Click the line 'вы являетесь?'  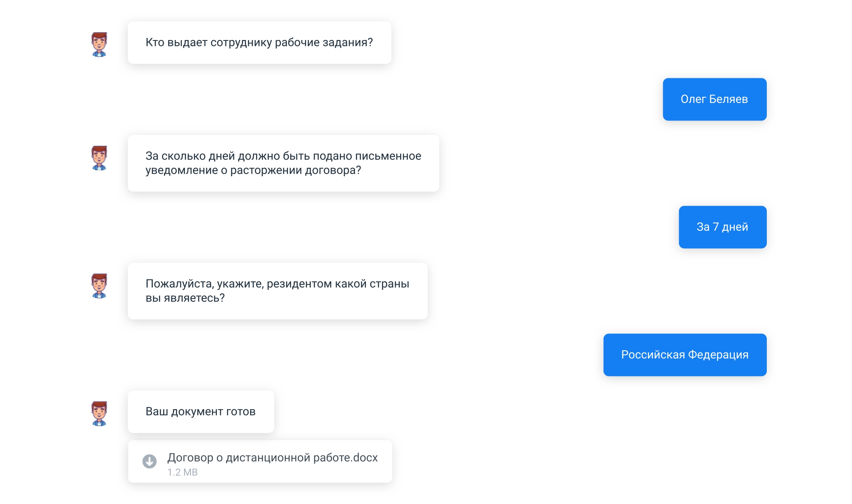click(x=185, y=298)
